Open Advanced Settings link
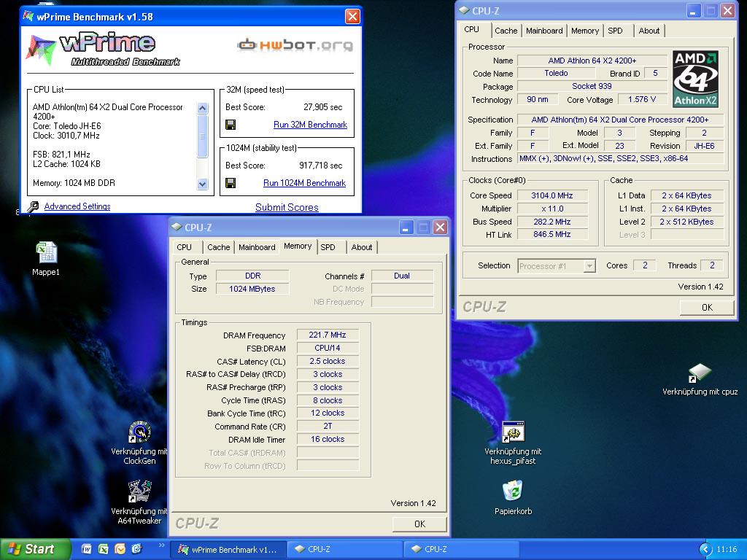 pyautogui.click(x=77, y=206)
